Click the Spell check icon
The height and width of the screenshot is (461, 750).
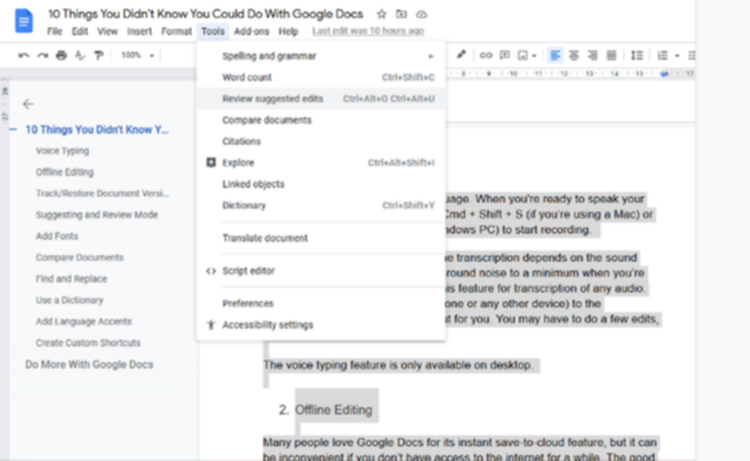80,55
